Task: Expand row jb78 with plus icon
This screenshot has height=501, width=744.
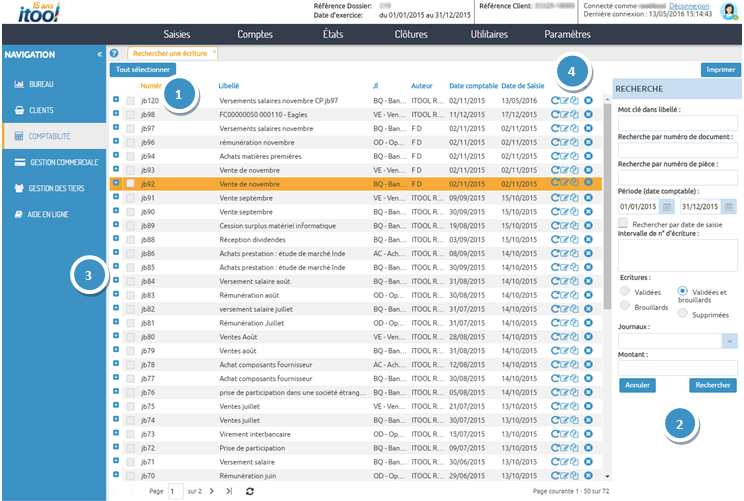Action: 116,363
